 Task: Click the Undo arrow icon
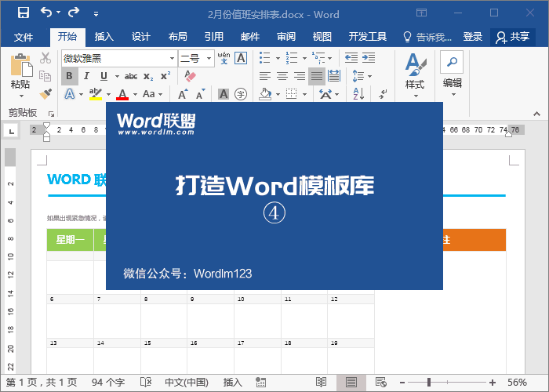tap(46, 13)
